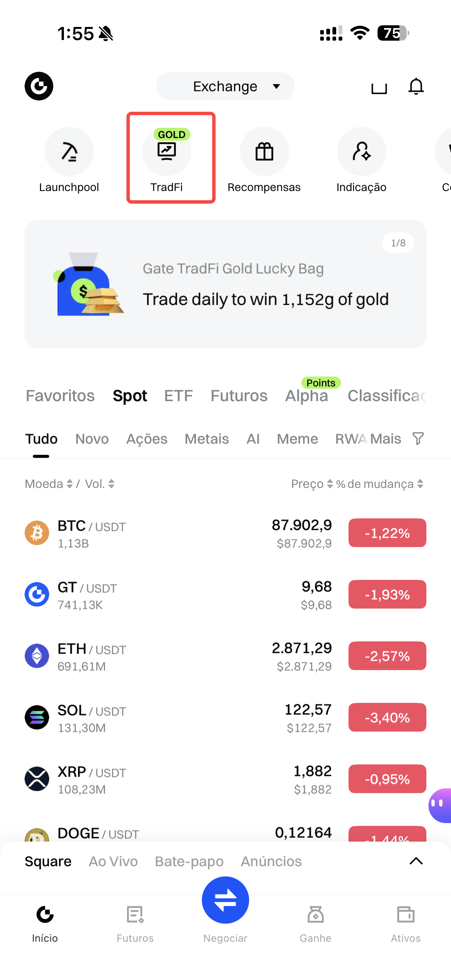
Task: Tap the blue Negociar swap button
Action: [x=225, y=900]
